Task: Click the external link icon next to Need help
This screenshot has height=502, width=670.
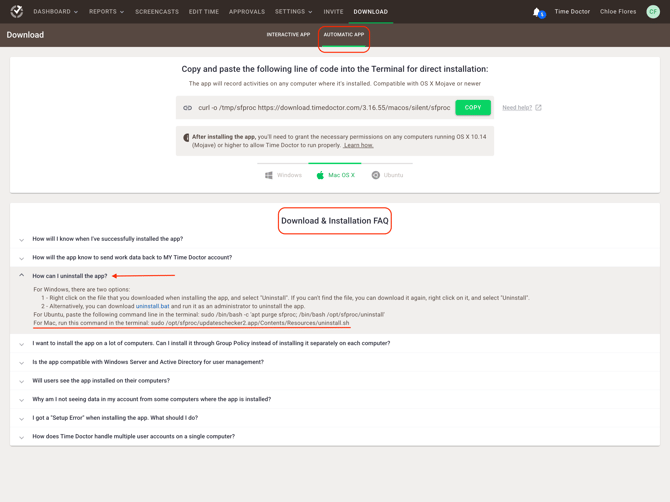Action: pos(538,108)
